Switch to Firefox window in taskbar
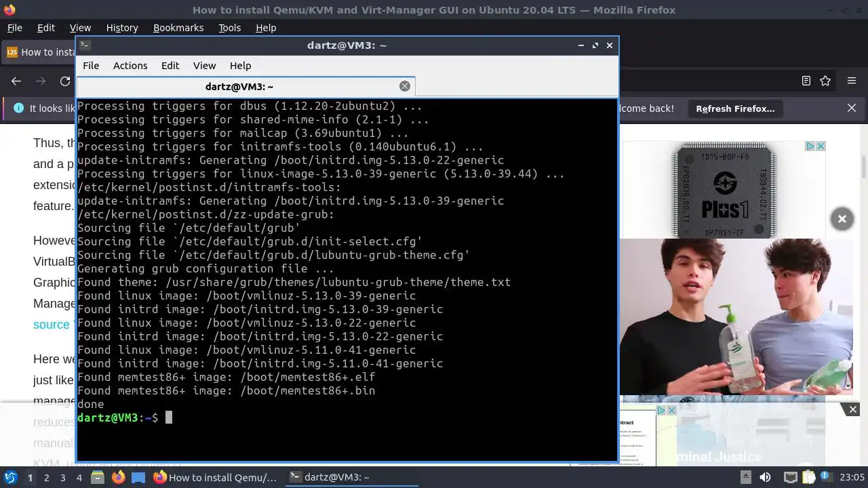The height and width of the screenshot is (488, 868). click(x=216, y=478)
